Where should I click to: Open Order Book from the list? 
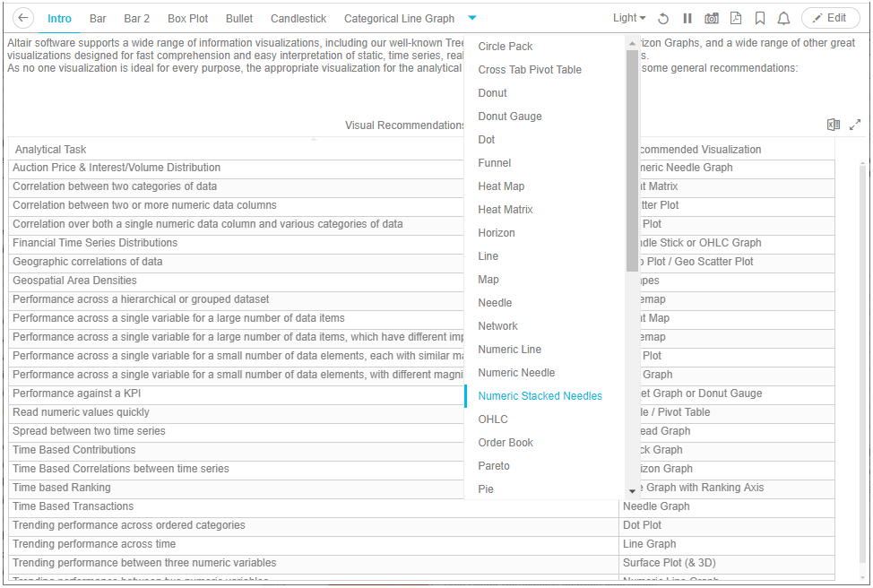[545, 443]
